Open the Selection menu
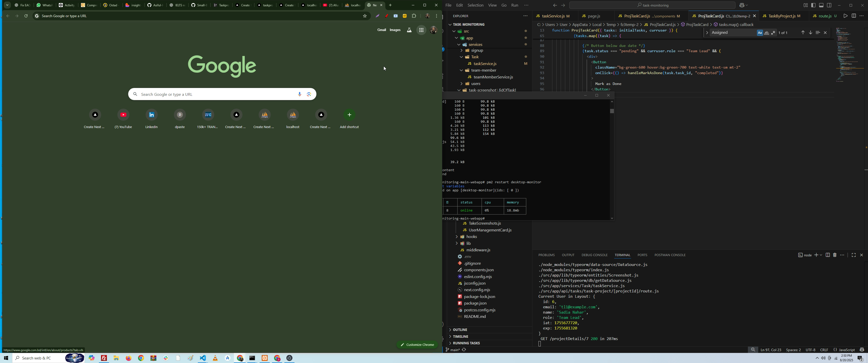The height and width of the screenshot is (363, 868). pyautogui.click(x=475, y=5)
